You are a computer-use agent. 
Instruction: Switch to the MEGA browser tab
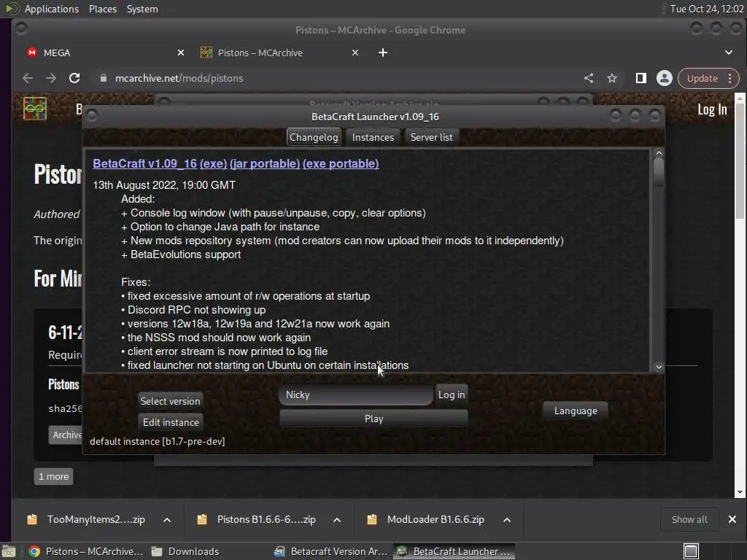[105, 52]
